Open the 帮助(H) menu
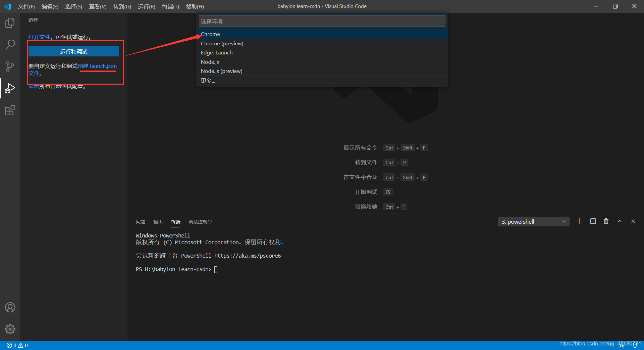The height and width of the screenshot is (350, 644). click(195, 6)
